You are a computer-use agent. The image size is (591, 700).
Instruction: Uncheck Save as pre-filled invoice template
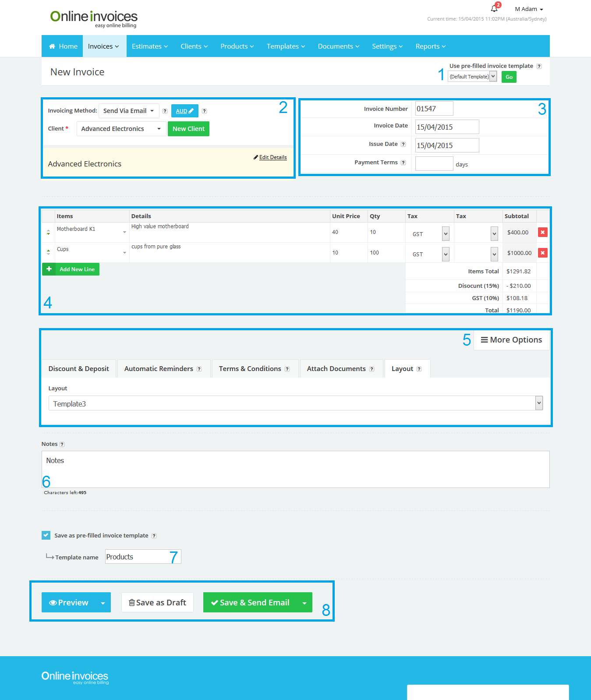46,535
